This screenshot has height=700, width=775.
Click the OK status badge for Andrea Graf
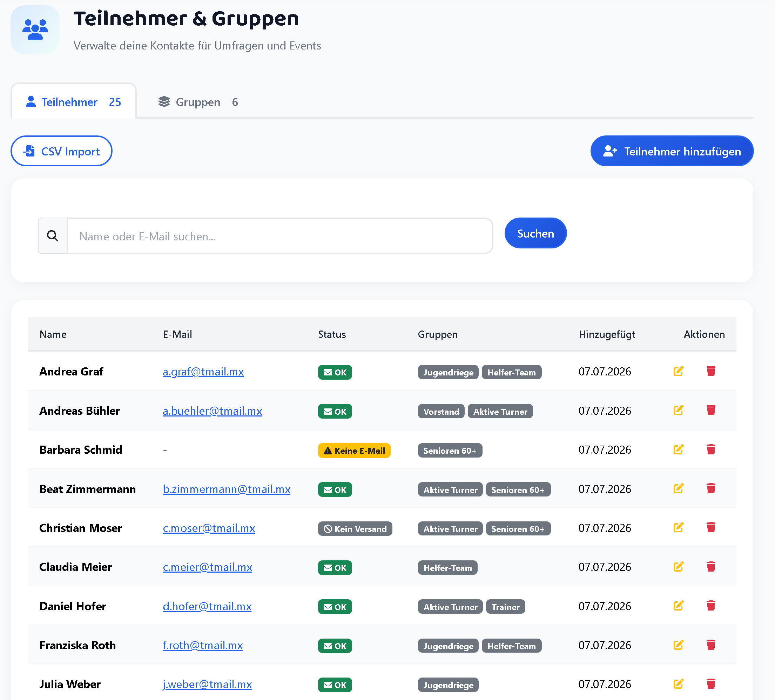pyautogui.click(x=335, y=372)
